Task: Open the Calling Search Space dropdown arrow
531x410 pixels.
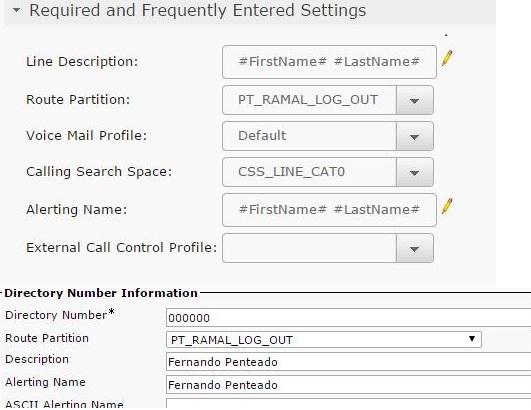Action: [x=415, y=172]
